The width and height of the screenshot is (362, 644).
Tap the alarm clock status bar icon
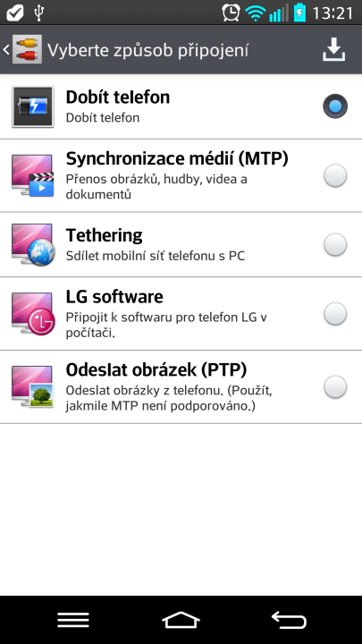pos(232,13)
